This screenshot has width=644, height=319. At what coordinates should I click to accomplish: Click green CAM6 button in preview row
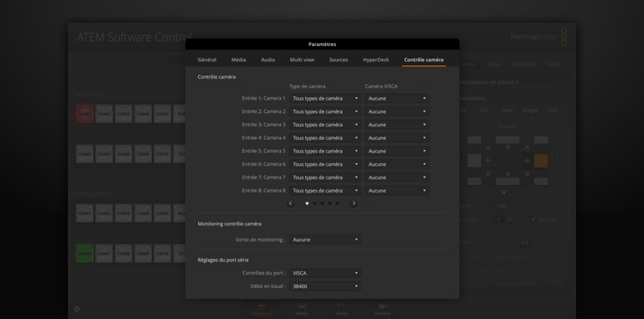[85, 254]
